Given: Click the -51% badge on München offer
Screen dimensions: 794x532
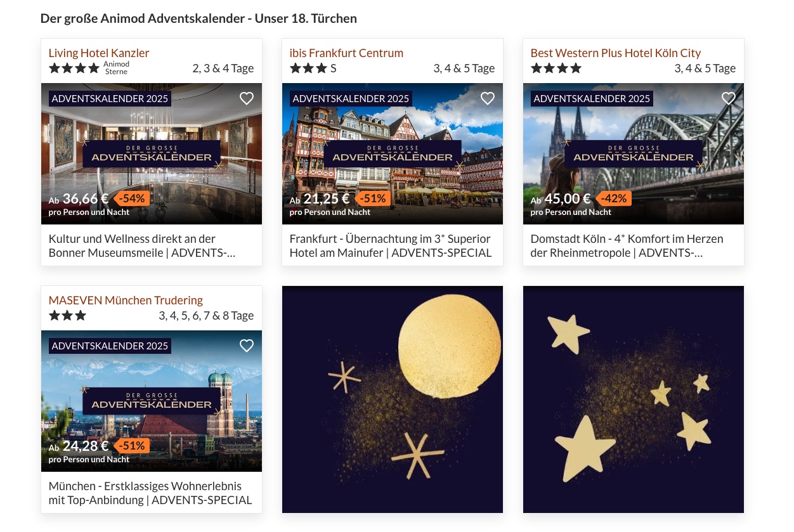Looking at the screenshot, I should [132, 446].
